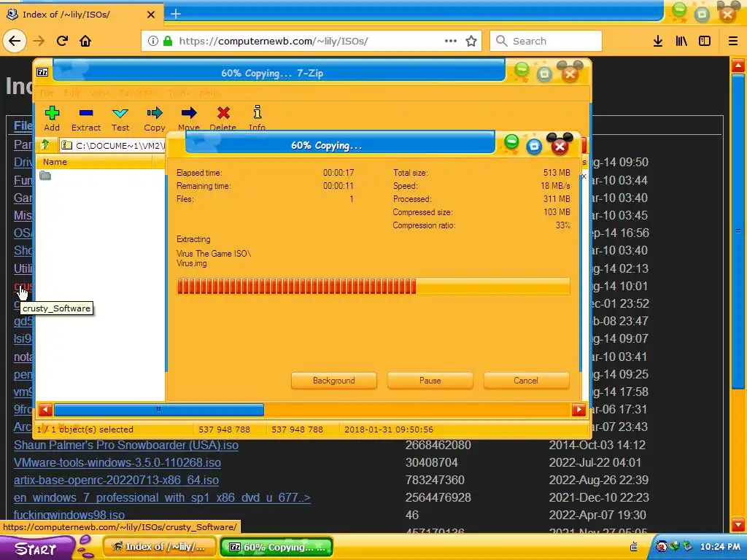Click the Test checkmark icon in 7-Zip
Screen dimensions: 747x560
(x=120, y=113)
